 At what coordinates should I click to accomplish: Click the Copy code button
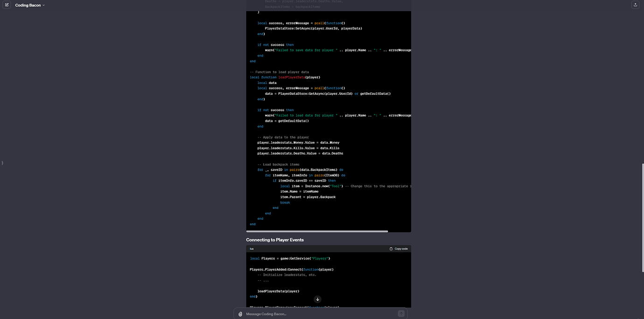(x=400, y=249)
